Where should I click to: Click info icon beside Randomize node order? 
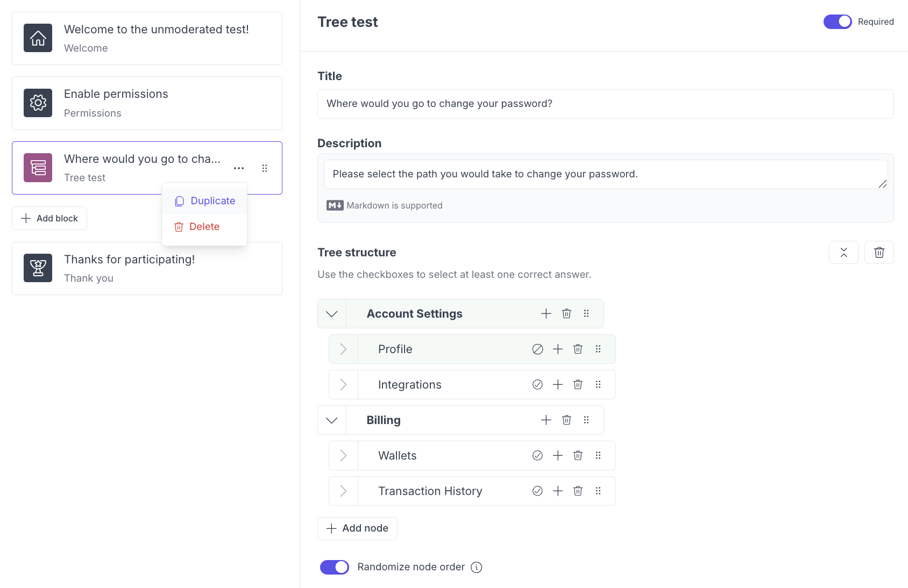click(477, 568)
